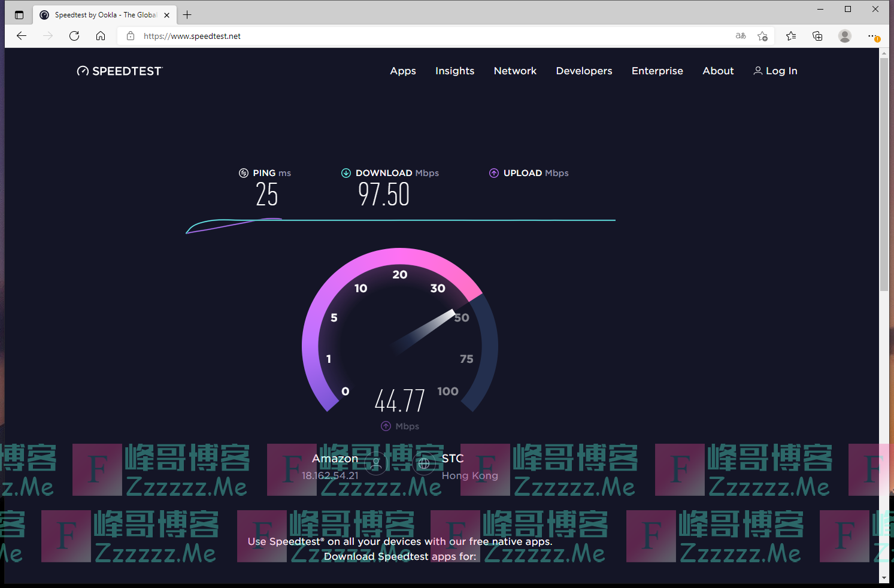
Task: Click the STC server globe icon
Action: click(x=424, y=463)
